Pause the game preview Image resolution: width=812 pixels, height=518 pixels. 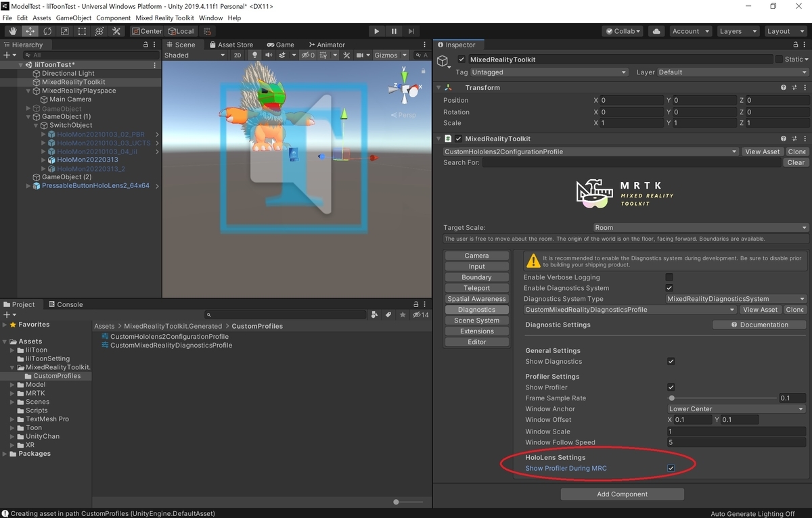coord(394,31)
